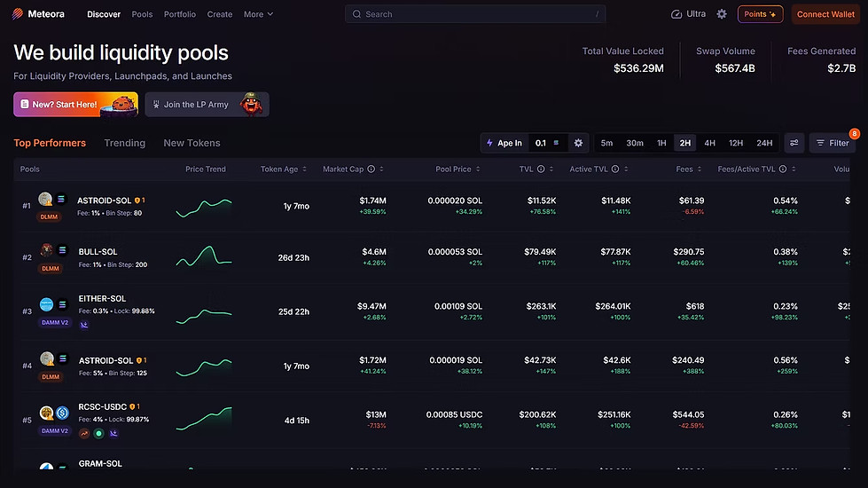Sort by Active TVL column
This screenshot has height=488, width=868.
pyautogui.click(x=599, y=169)
